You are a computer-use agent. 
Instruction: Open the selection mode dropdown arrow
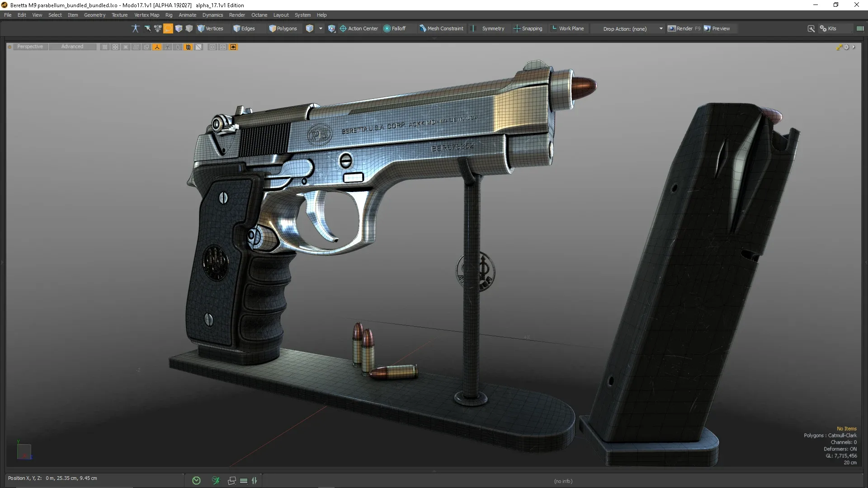(x=321, y=28)
